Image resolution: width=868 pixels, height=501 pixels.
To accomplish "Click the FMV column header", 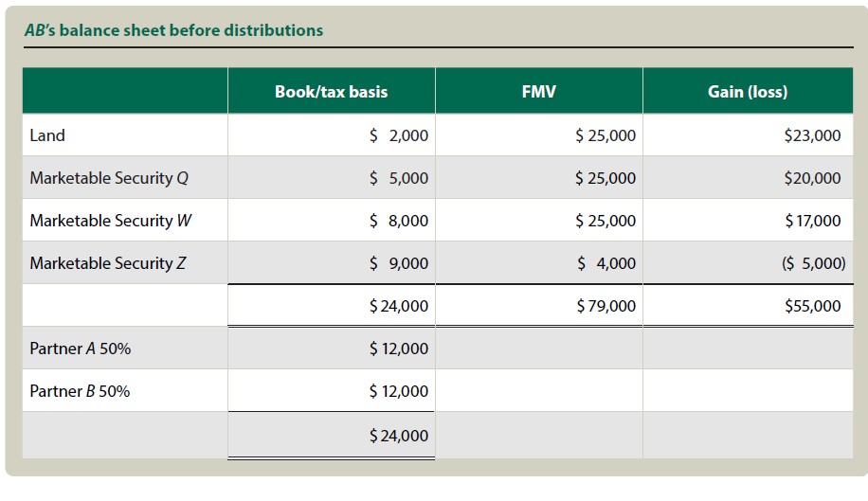I will [x=538, y=92].
